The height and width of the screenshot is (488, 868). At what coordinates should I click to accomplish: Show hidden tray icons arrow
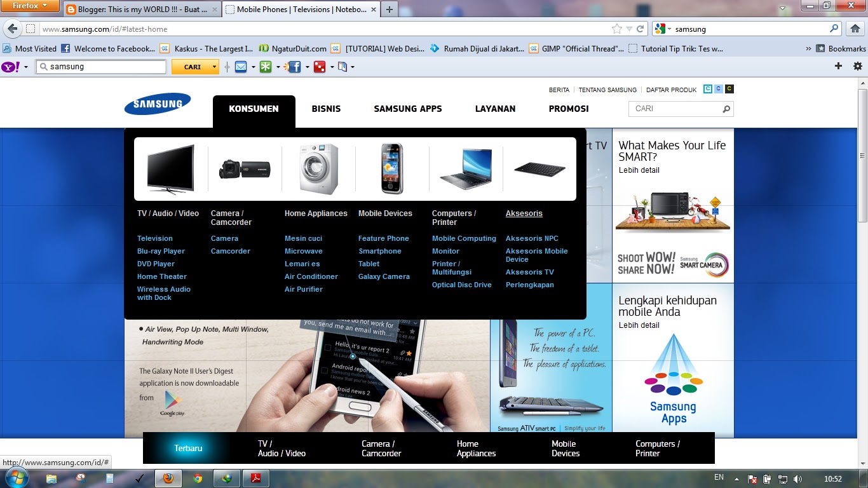736,479
